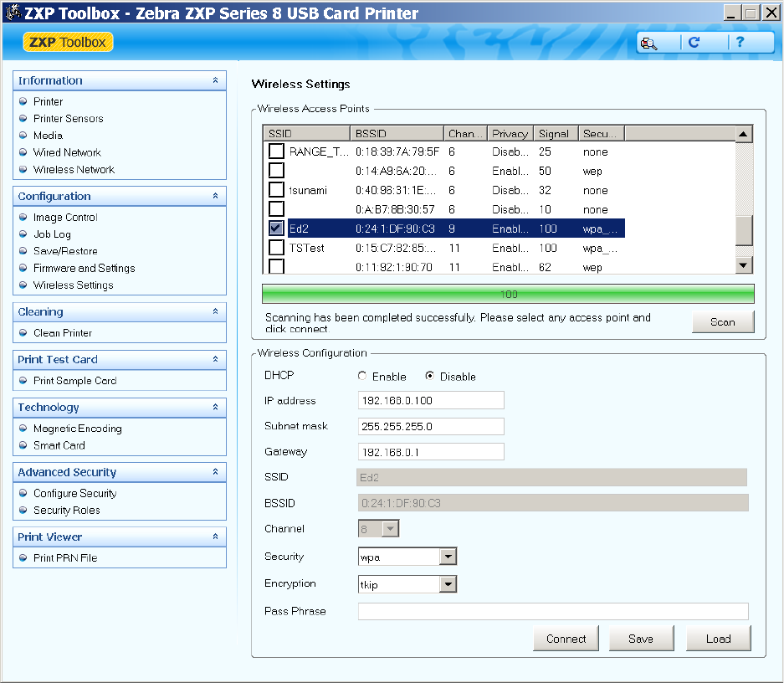Image resolution: width=784 pixels, height=683 pixels.
Task: Collapse the Configuration panel
Action: 216,196
